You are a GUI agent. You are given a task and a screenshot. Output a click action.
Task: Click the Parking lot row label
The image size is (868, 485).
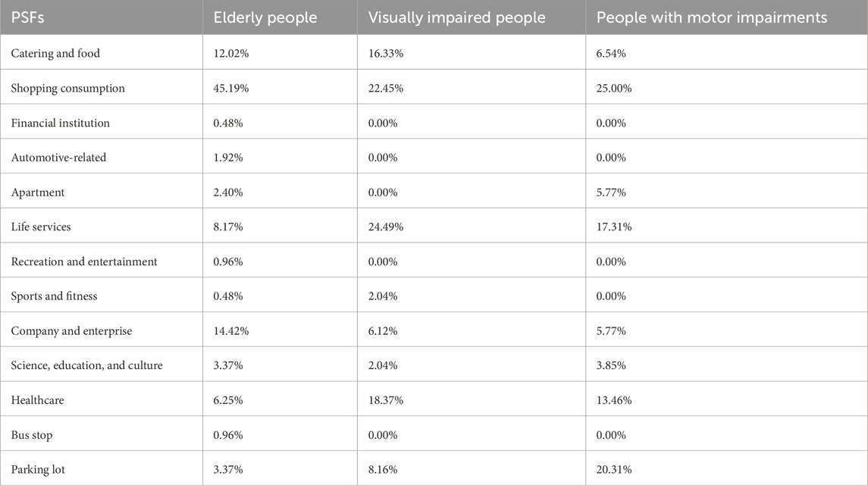(38, 470)
